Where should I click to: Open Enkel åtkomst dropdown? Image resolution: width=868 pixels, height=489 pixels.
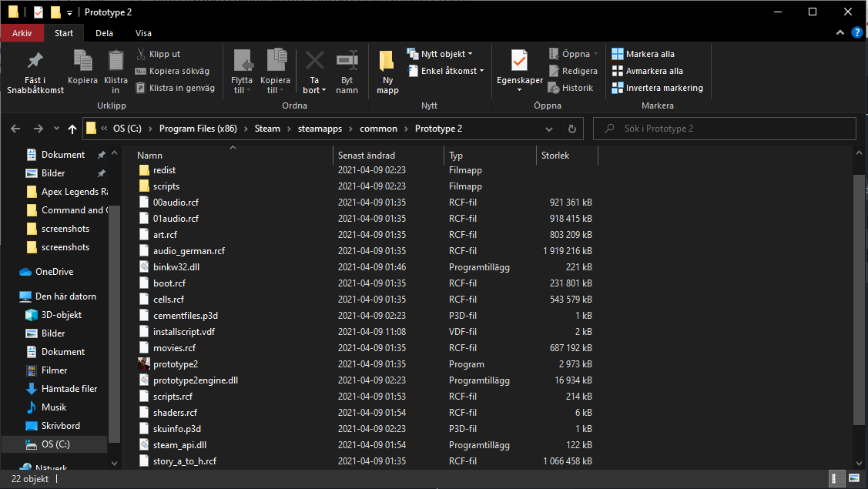(446, 71)
